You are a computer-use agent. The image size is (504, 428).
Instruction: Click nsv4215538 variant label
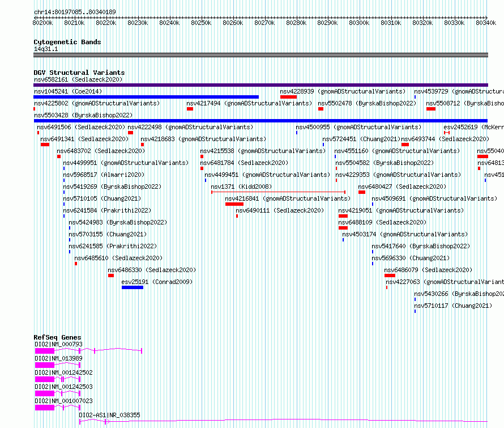263,151
